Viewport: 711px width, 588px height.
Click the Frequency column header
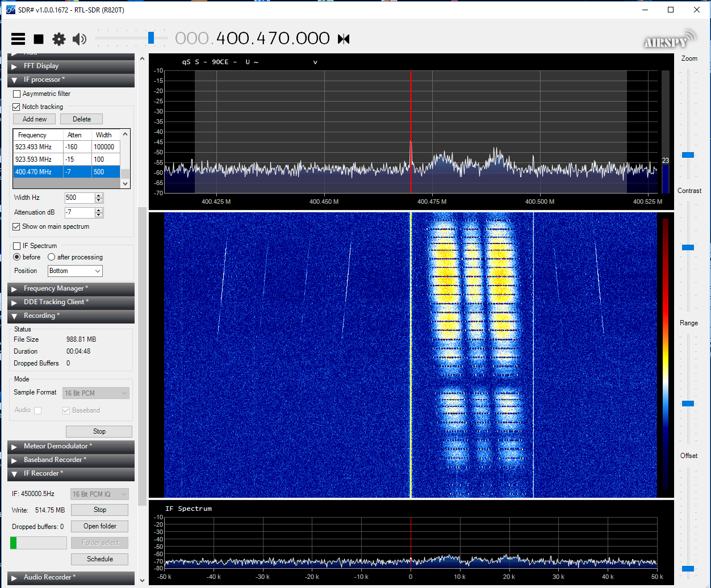[x=38, y=135]
